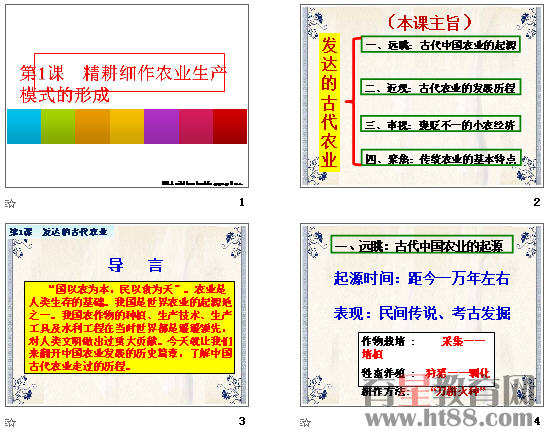
Task: Click the heading 本课主旨 on slide 2
Action: (429, 23)
